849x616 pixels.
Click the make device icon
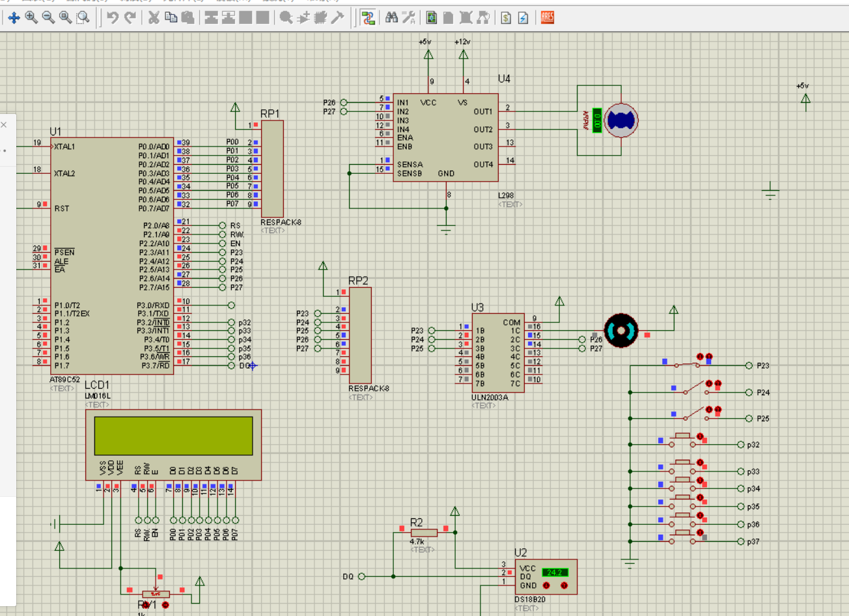pyautogui.click(x=303, y=18)
